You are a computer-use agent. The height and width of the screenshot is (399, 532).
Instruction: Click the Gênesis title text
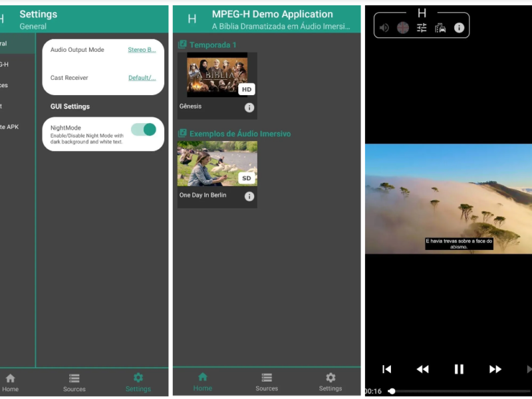190,106
